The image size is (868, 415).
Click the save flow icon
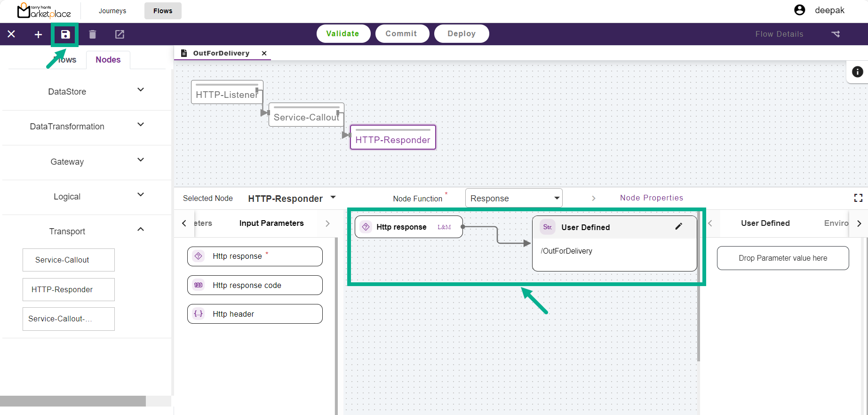(65, 34)
